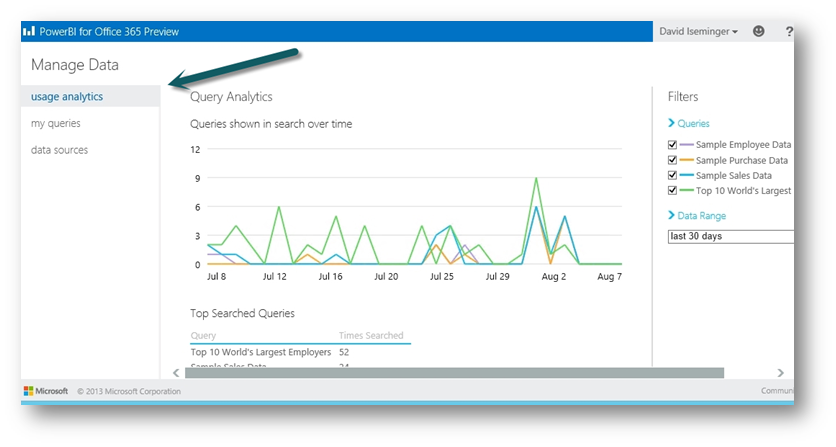Toggle the Sample Sales Data checkbox
The height and width of the screenshot is (447, 836).
(x=672, y=175)
